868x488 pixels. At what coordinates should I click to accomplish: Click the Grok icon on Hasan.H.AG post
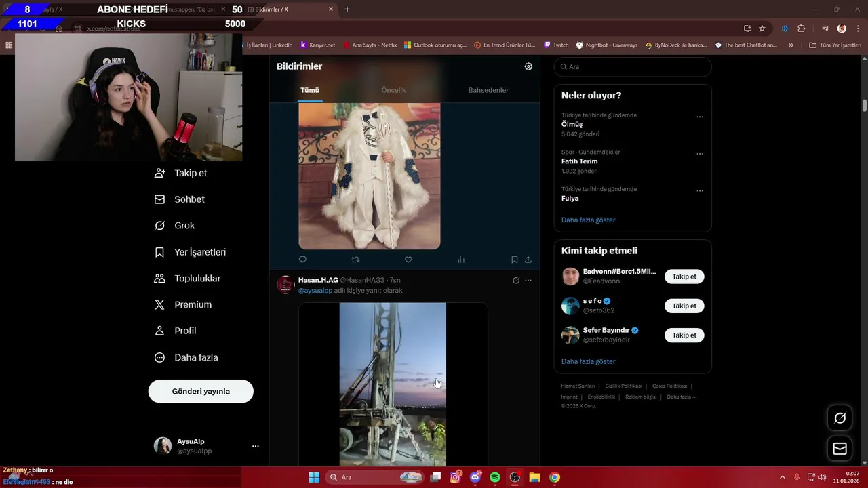point(516,280)
